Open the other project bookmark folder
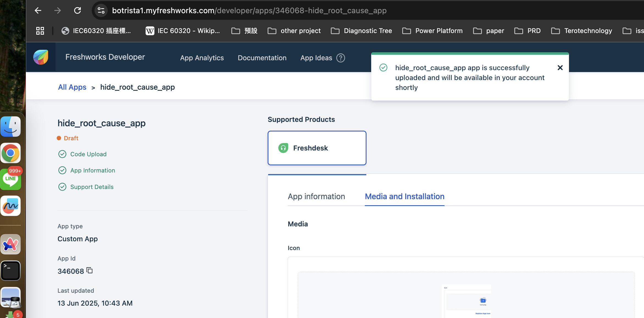Viewport: 644px width, 318px height. coord(294,31)
